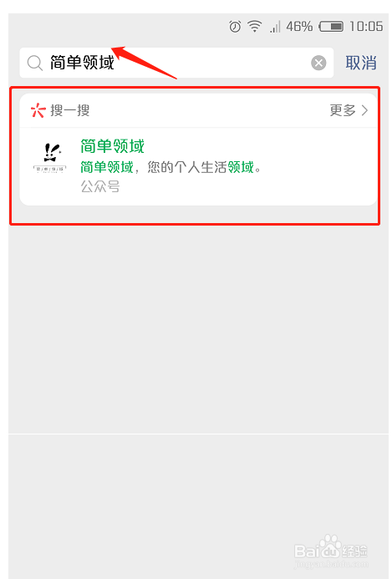Focus the search field containing 简单领域
The width and height of the screenshot is (392, 579).
click(x=176, y=63)
